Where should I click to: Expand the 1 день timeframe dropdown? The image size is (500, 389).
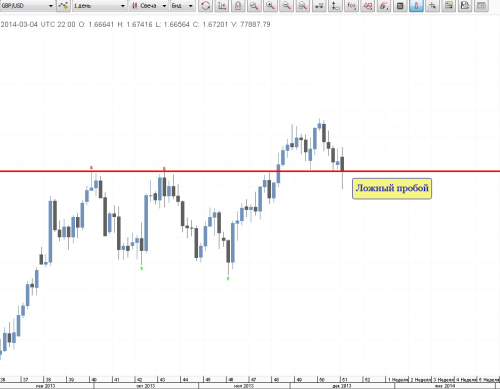(x=100, y=6)
